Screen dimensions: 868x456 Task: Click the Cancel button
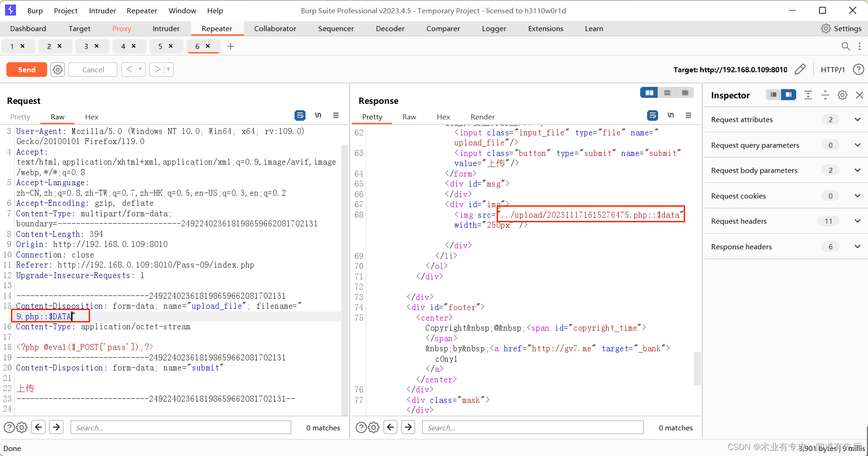click(x=93, y=70)
